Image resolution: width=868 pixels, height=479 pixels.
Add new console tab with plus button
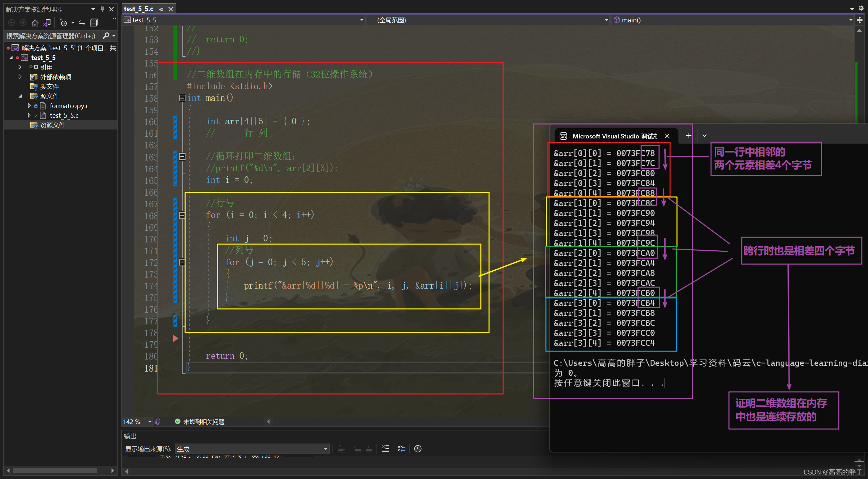click(x=689, y=136)
